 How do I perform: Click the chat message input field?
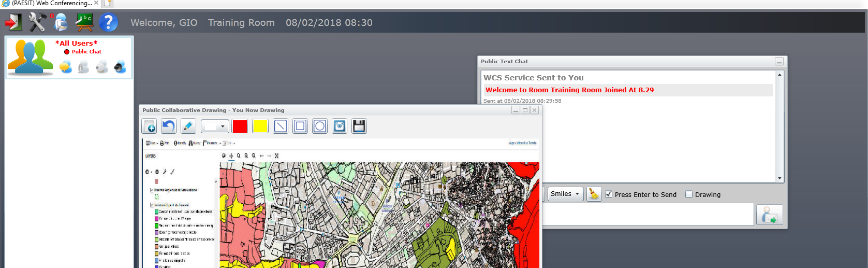647,215
